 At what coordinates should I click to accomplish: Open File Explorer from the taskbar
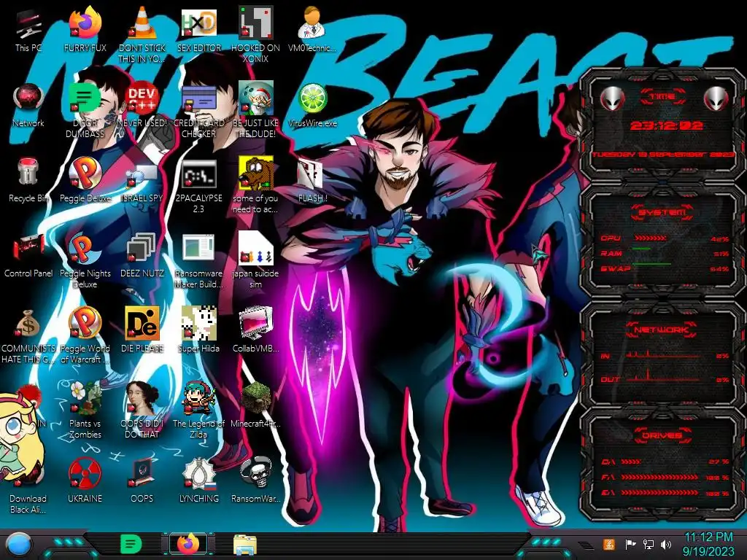[245, 545]
